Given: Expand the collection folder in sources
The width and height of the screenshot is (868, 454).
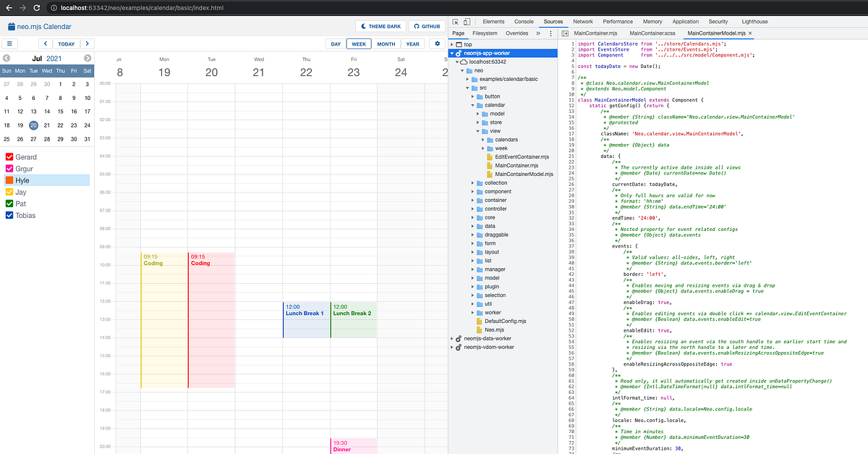Looking at the screenshot, I should [x=469, y=182].
